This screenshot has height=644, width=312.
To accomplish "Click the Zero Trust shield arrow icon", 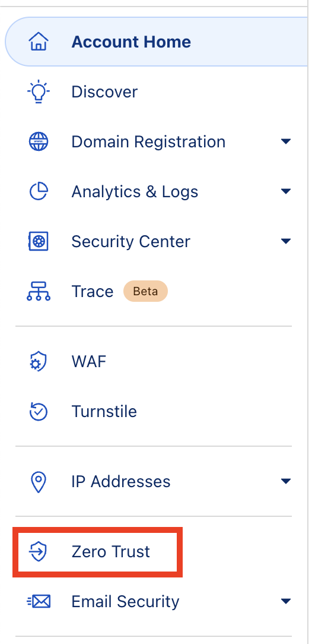I will coord(39,551).
